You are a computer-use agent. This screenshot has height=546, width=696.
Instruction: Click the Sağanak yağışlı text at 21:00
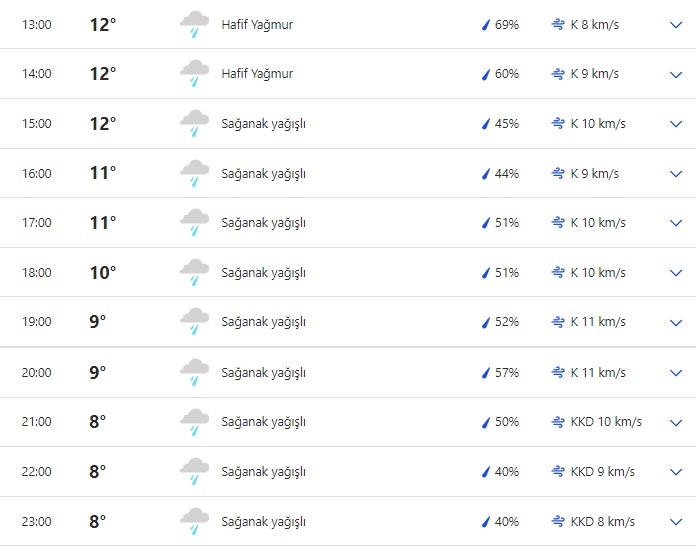pos(263,422)
